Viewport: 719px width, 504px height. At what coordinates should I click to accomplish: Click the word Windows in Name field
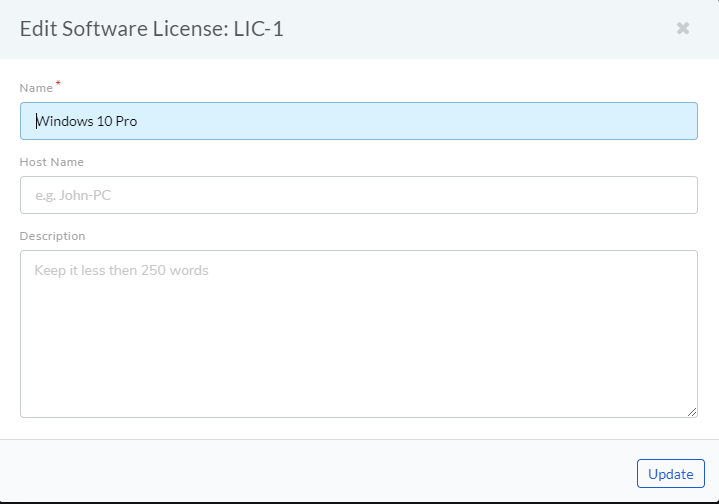pos(65,121)
